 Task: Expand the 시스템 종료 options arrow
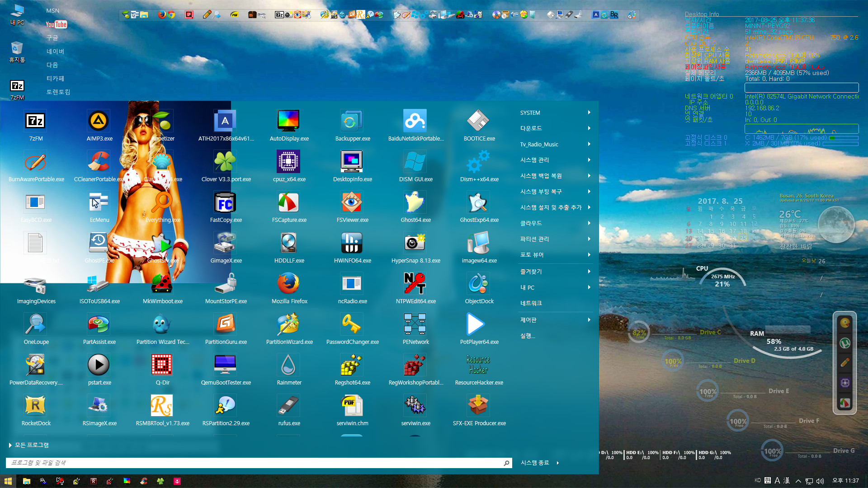[x=558, y=463]
